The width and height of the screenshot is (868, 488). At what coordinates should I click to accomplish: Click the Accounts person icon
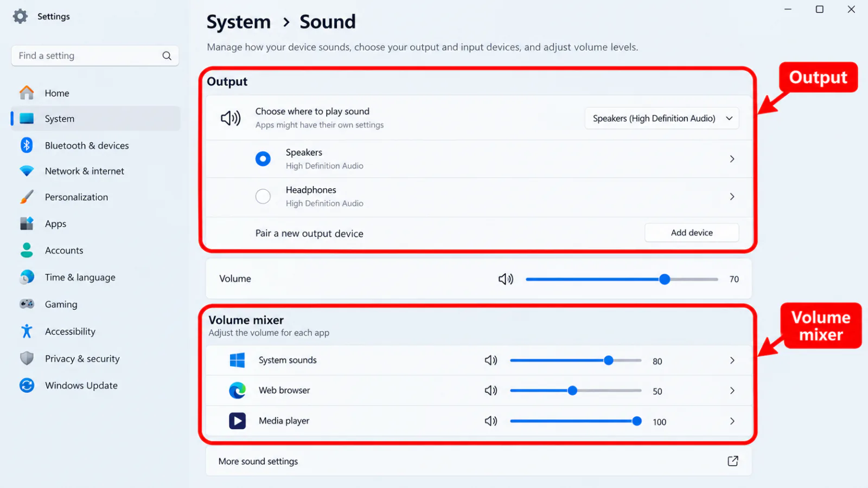27,250
